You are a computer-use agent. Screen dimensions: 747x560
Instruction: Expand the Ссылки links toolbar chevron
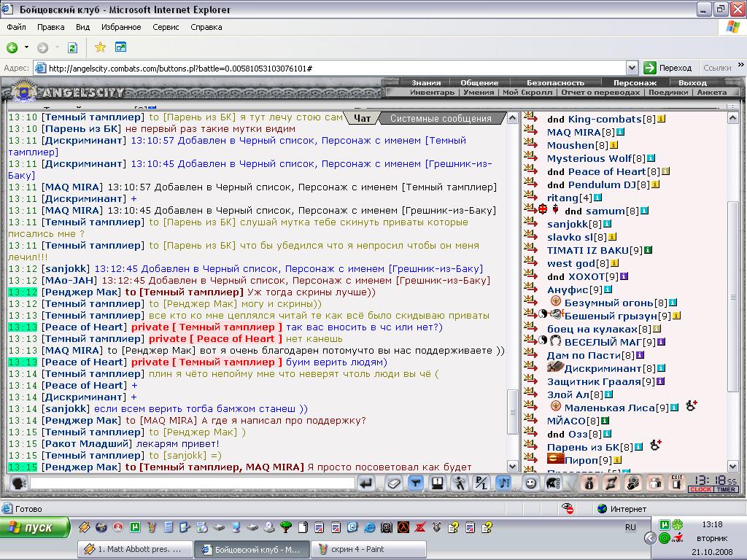741,65
